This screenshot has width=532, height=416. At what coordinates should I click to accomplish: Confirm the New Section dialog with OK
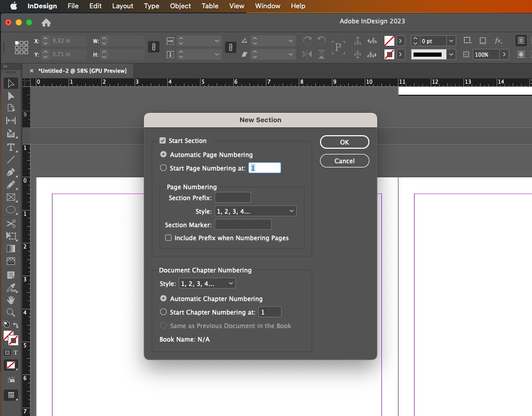344,141
